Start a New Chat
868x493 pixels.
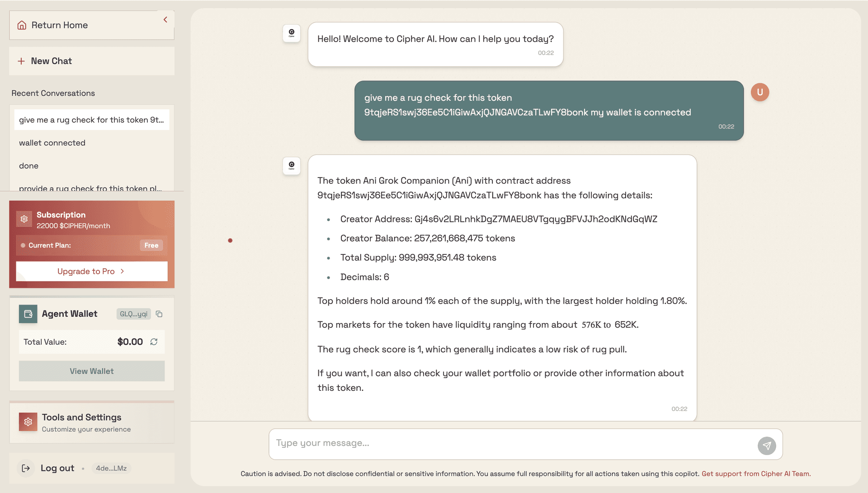[x=51, y=61]
